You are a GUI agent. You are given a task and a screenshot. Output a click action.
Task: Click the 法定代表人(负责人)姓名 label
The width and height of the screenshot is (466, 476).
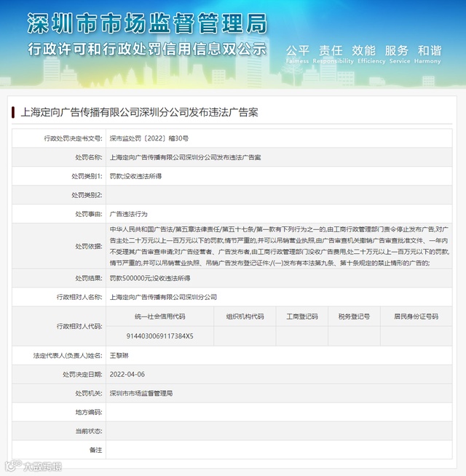coord(68,355)
